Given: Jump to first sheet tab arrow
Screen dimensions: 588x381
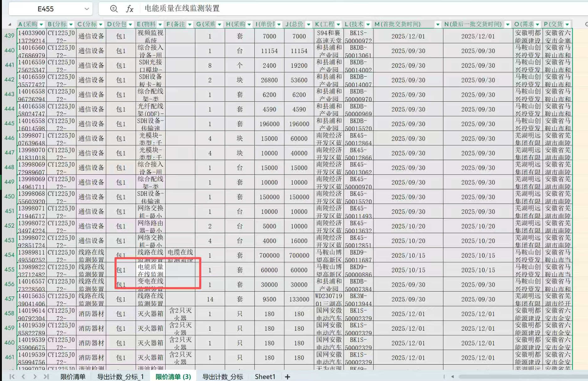Looking at the screenshot, I should tap(12, 377).
